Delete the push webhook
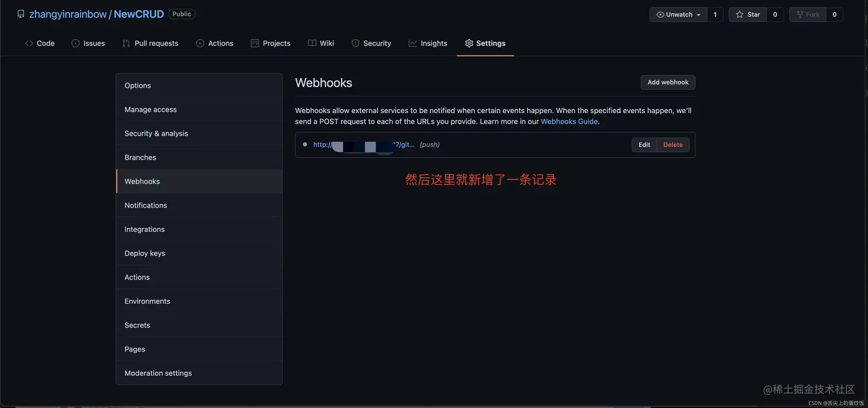868x408 pixels. [x=673, y=145]
